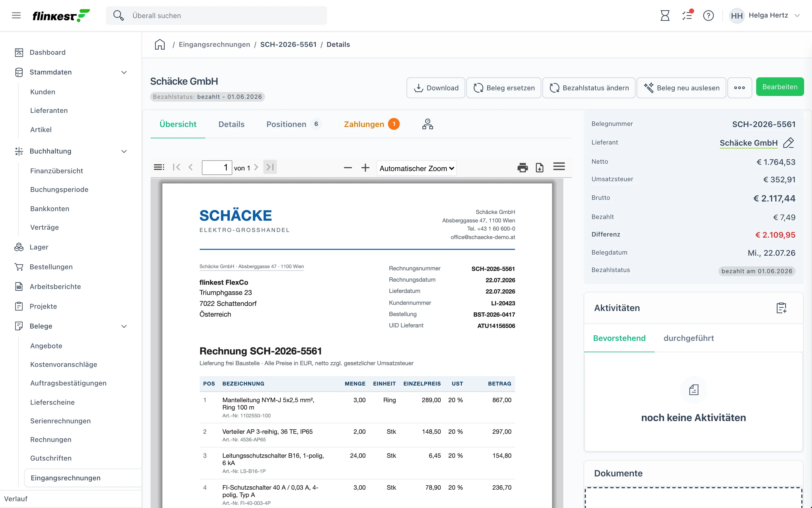
Task: Click the PDF page number field
Action: click(217, 167)
